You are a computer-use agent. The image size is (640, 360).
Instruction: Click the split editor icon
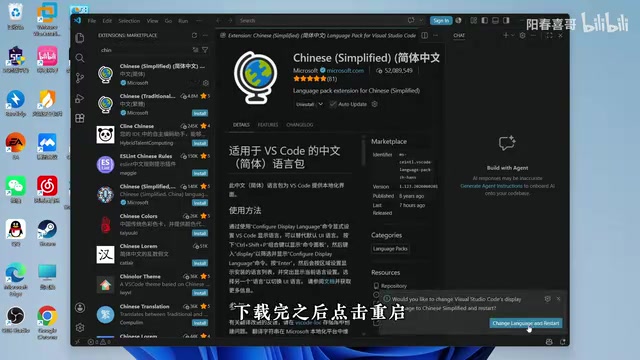[x=424, y=36]
